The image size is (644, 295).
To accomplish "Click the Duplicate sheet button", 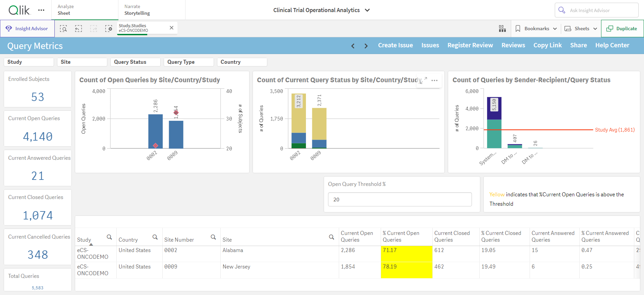I will (x=622, y=29).
